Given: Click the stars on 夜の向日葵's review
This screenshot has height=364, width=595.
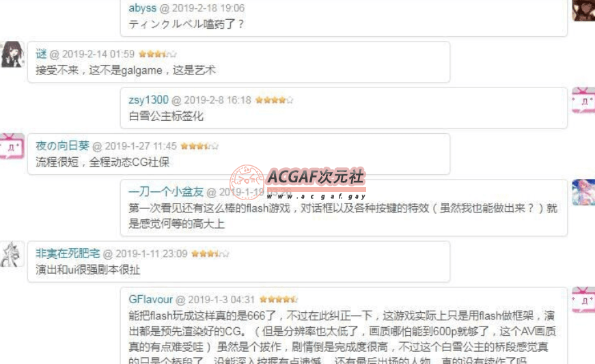Looking at the screenshot, I should (199, 146).
